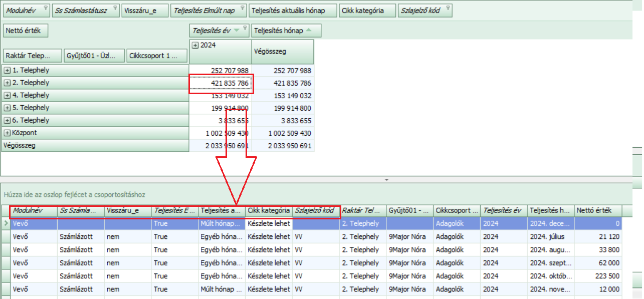Expand the 2. Telephely row
The width and height of the screenshot is (644, 299).
7,83
